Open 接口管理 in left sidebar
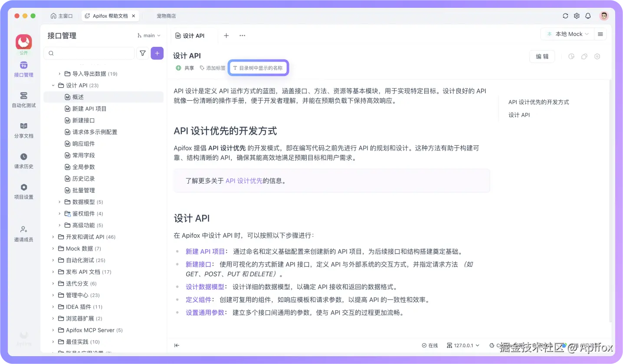 (23, 69)
